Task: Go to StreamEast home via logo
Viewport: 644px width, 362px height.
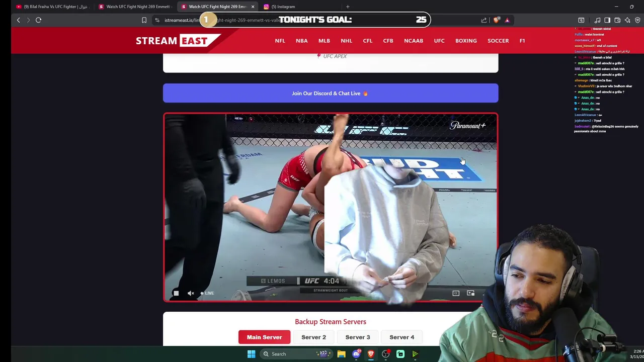Action: pyautogui.click(x=178, y=40)
